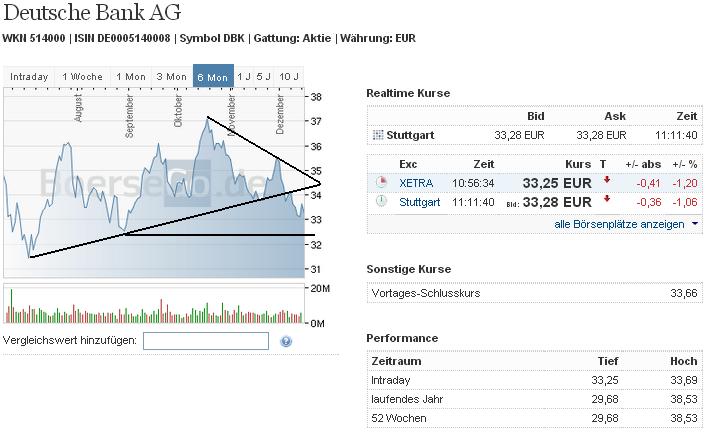Open the XETRA exchange link
The width and height of the screenshot is (711, 435).
416,183
